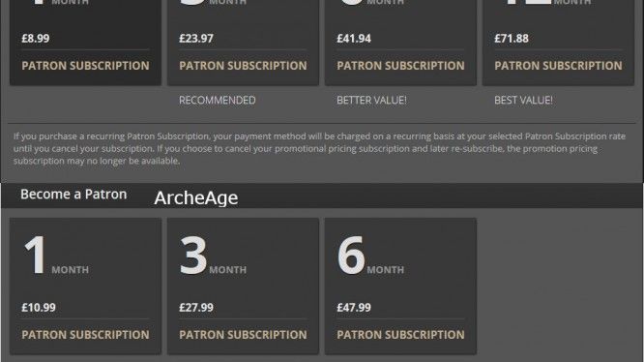644x362 pixels.
Task: Click the ArcheAge title in header bar
Action: tap(196, 198)
